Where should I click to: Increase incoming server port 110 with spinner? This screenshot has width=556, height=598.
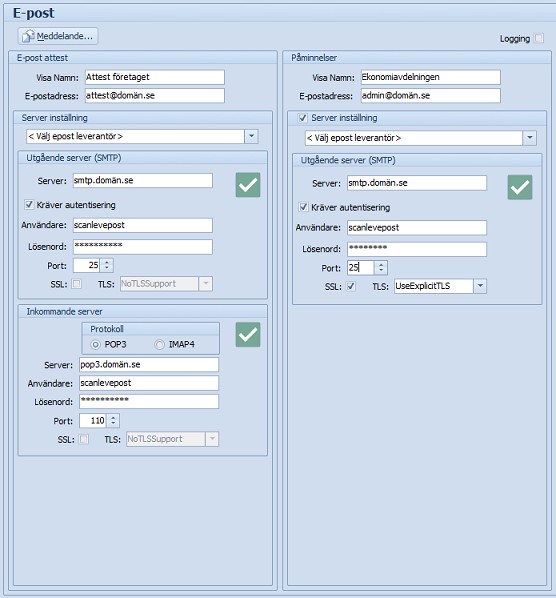click(113, 418)
